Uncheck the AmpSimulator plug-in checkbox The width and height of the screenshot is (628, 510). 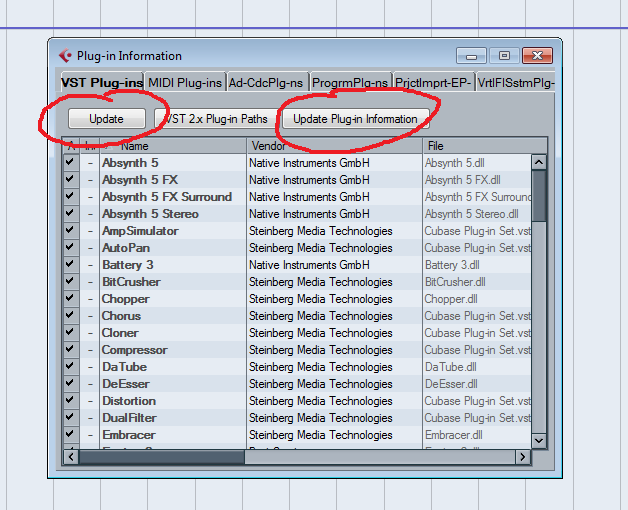[x=70, y=230]
